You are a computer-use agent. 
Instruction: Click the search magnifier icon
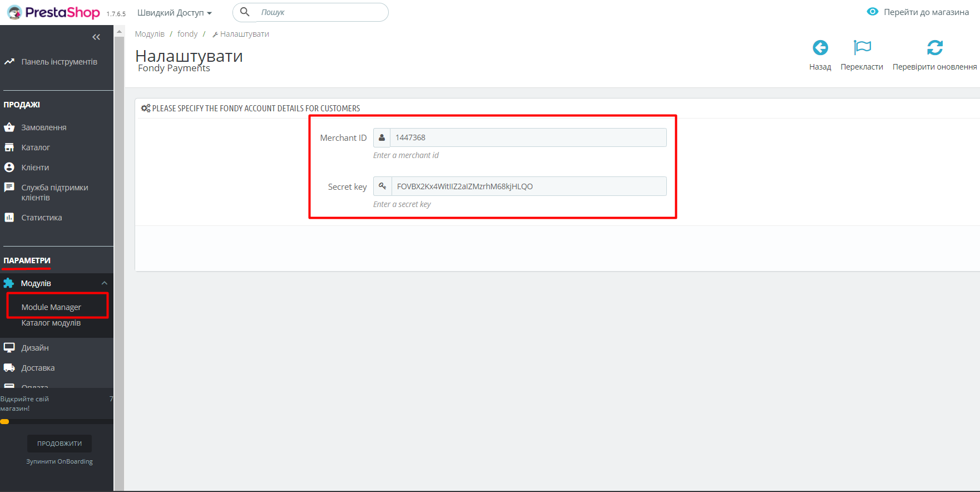pos(245,12)
